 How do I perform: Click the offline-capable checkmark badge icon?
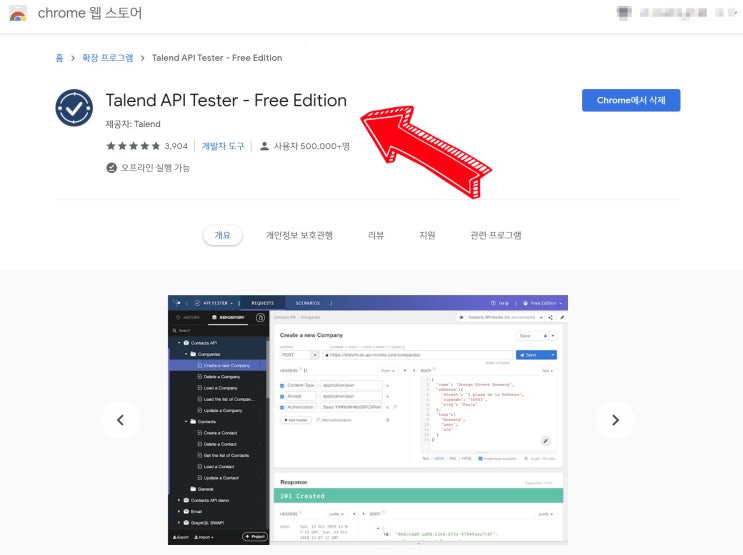[x=111, y=168]
